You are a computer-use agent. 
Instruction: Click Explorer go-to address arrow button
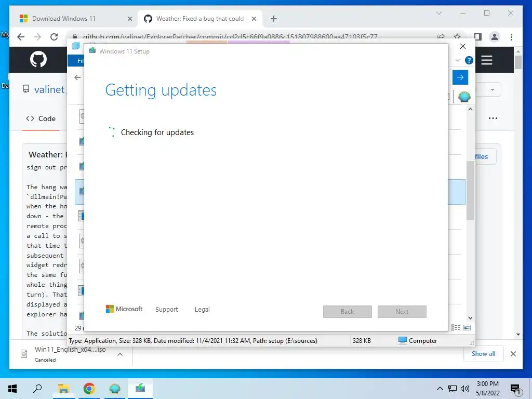[x=460, y=77]
